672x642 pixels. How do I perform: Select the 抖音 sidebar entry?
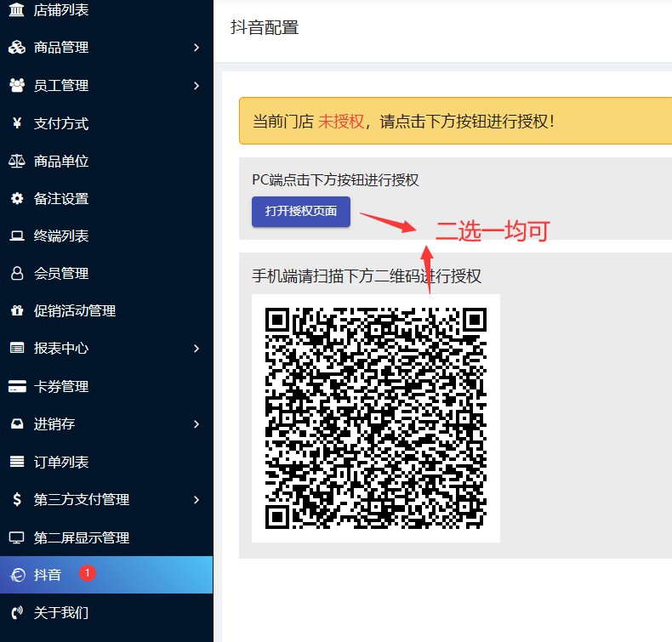tap(48, 575)
